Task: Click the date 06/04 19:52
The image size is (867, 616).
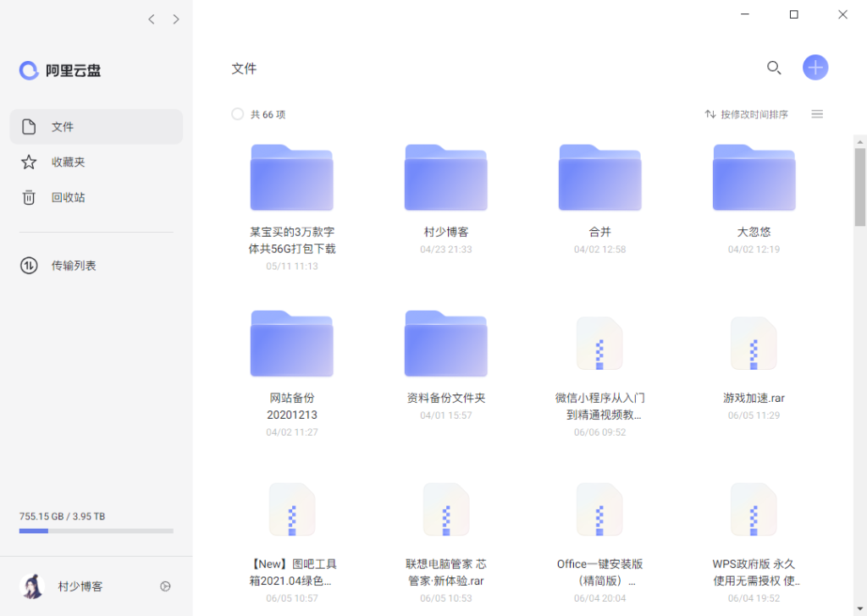Action: [754, 598]
